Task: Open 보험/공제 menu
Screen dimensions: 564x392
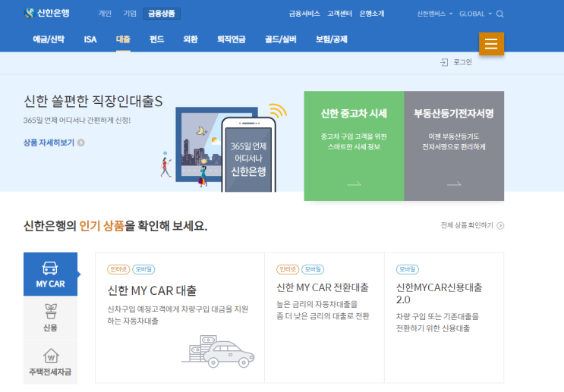Action: click(x=331, y=39)
